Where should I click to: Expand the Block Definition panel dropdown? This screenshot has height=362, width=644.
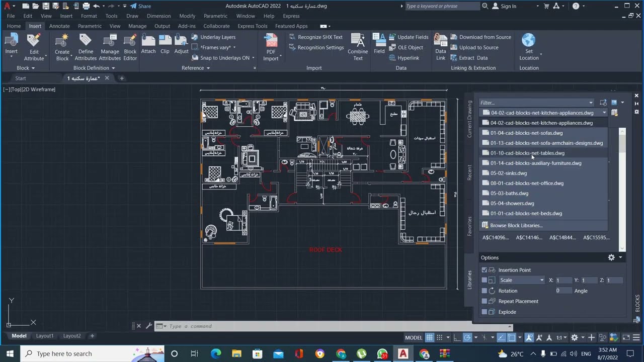click(94, 68)
